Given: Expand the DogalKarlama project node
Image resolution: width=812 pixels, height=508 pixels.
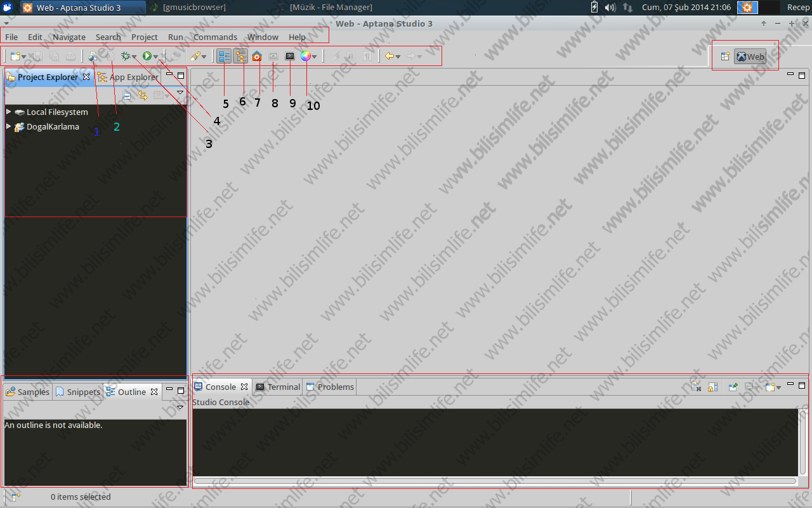Looking at the screenshot, I should 9,126.
